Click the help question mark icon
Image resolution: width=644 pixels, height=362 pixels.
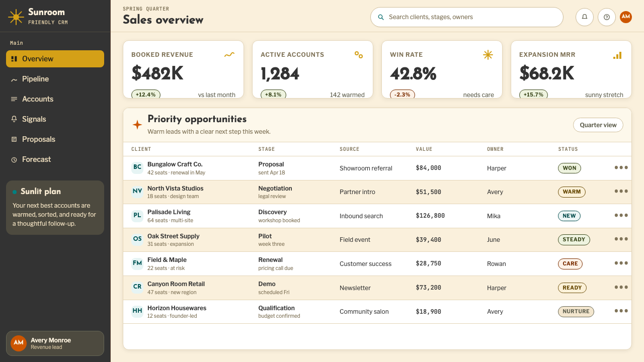click(607, 17)
